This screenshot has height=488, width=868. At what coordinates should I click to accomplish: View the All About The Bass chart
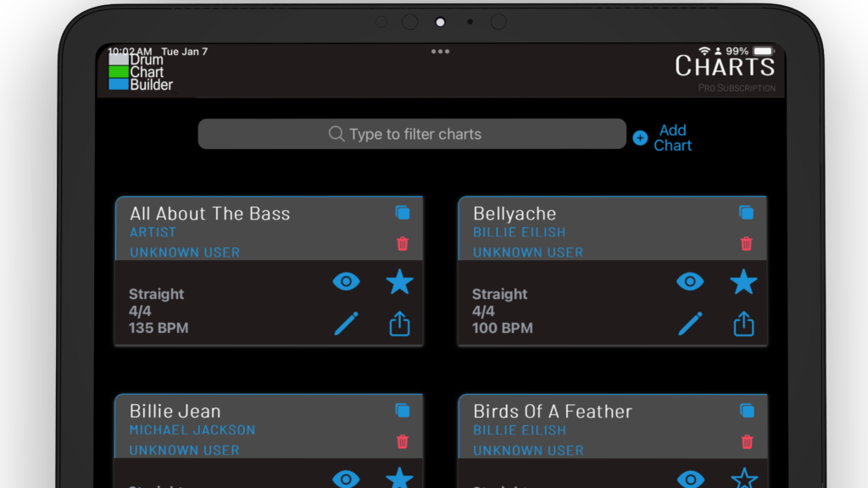click(x=346, y=281)
